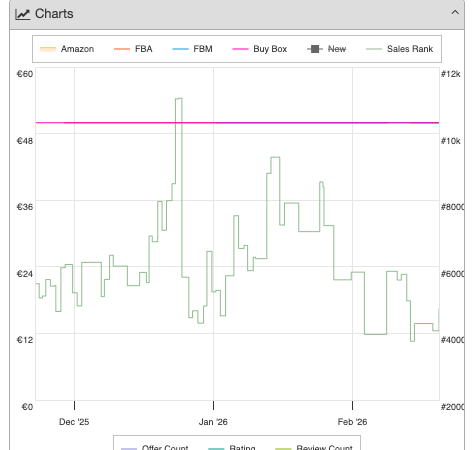The height and width of the screenshot is (450, 474).
Task: Click the January sales rank peak
Action: tap(275, 157)
